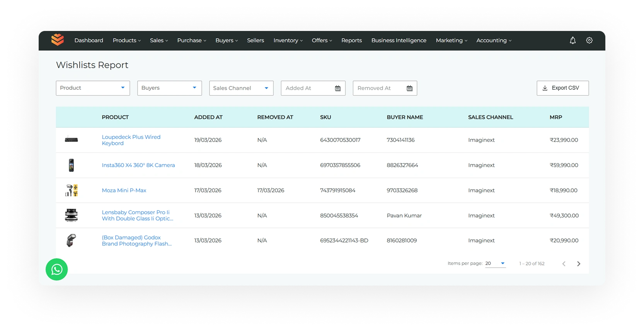Click the Loupedeck keyboard product thumbnail
This screenshot has height=332, width=644.
click(72, 140)
